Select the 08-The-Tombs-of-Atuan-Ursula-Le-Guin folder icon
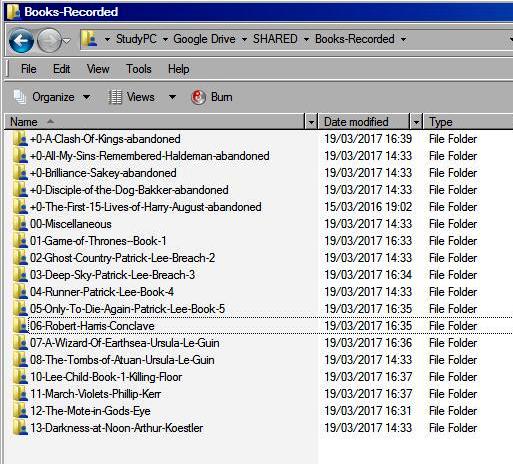Viewport: 513px width, 464px height. pos(20,360)
